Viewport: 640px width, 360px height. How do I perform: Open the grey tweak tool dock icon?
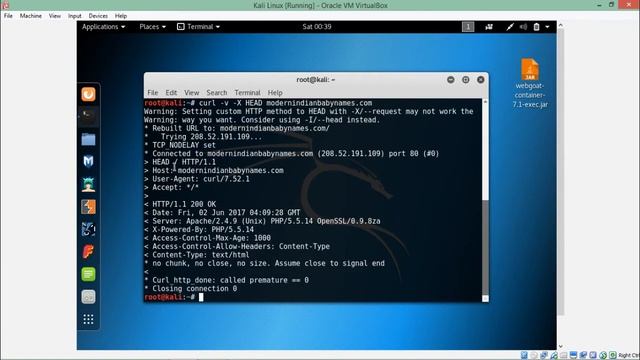point(88,297)
